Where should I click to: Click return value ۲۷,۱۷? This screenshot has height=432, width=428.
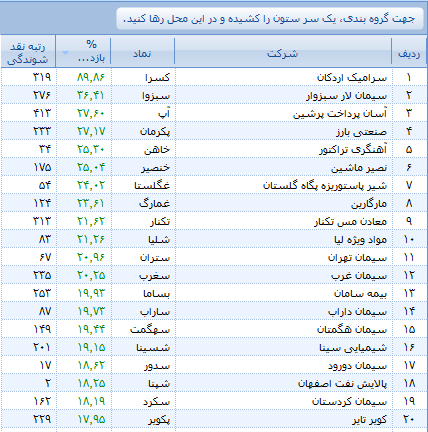pyautogui.click(x=91, y=132)
